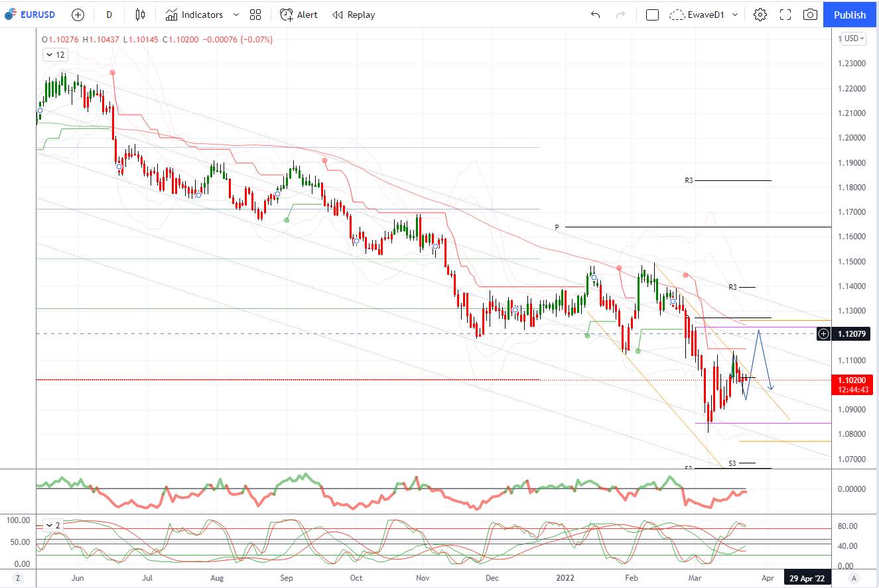Open the layout setup square icon
The image size is (879, 588).
652,15
